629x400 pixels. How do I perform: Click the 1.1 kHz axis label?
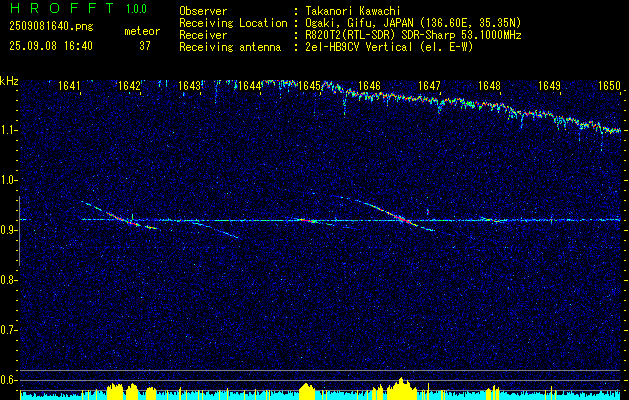click(x=8, y=130)
